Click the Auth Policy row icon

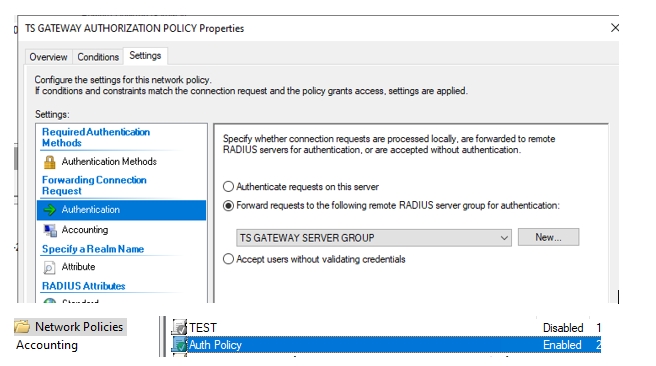click(x=179, y=345)
